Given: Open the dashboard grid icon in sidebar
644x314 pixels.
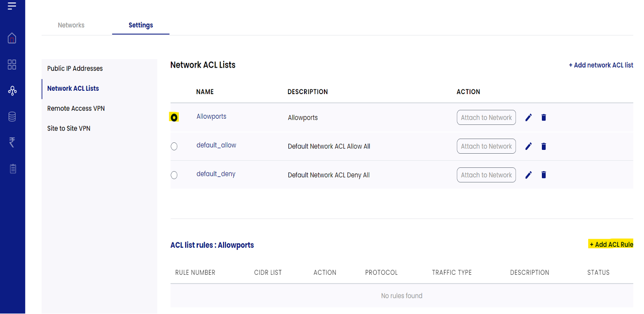Looking at the screenshot, I should click(x=12, y=65).
